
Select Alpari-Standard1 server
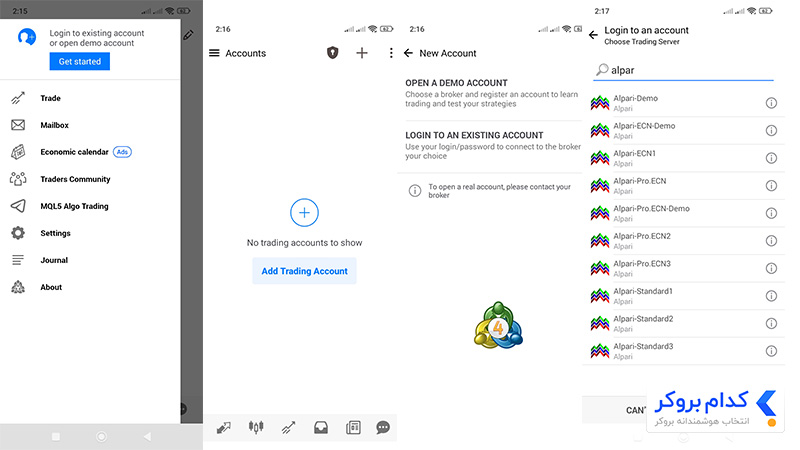tap(684, 296)
